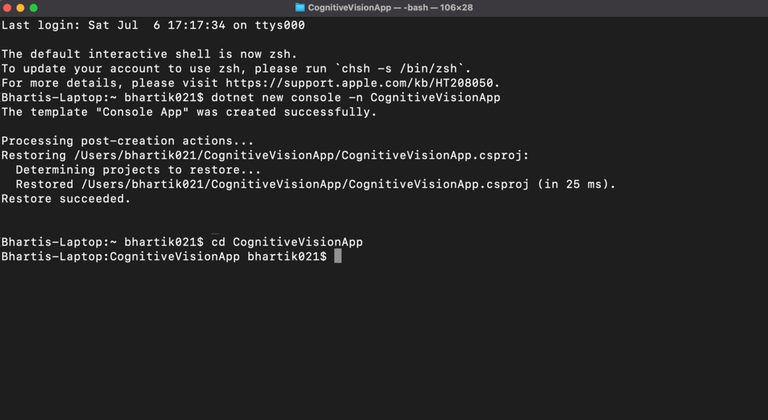This screenshot has height=420, width=768.
Task: Click the red close window button
Action: [7, 8]
